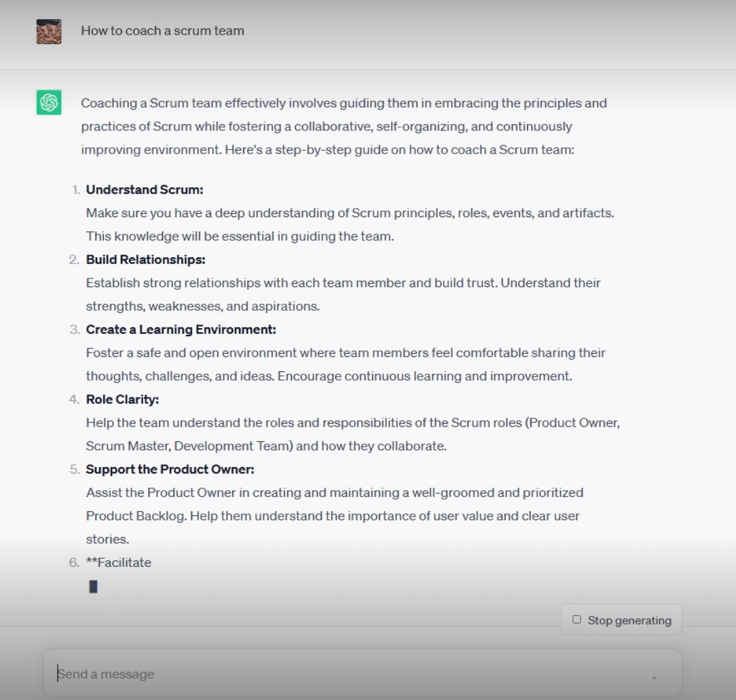Click the intro paragraph starting Coaching a Scrum team
The width and height of the screenshot is (736, 700).
click(x=344, y=126)
